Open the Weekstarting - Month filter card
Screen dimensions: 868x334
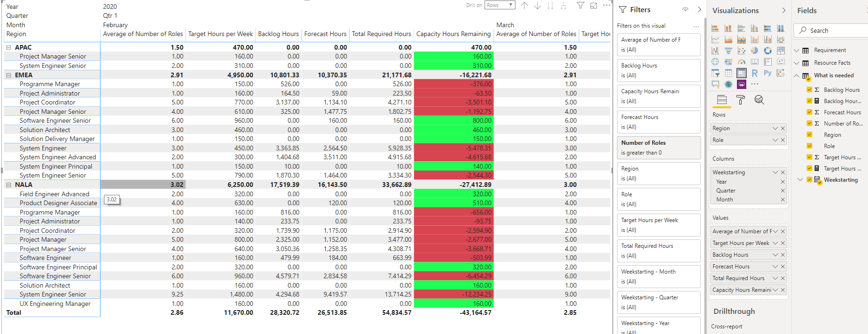click(659, 276)
